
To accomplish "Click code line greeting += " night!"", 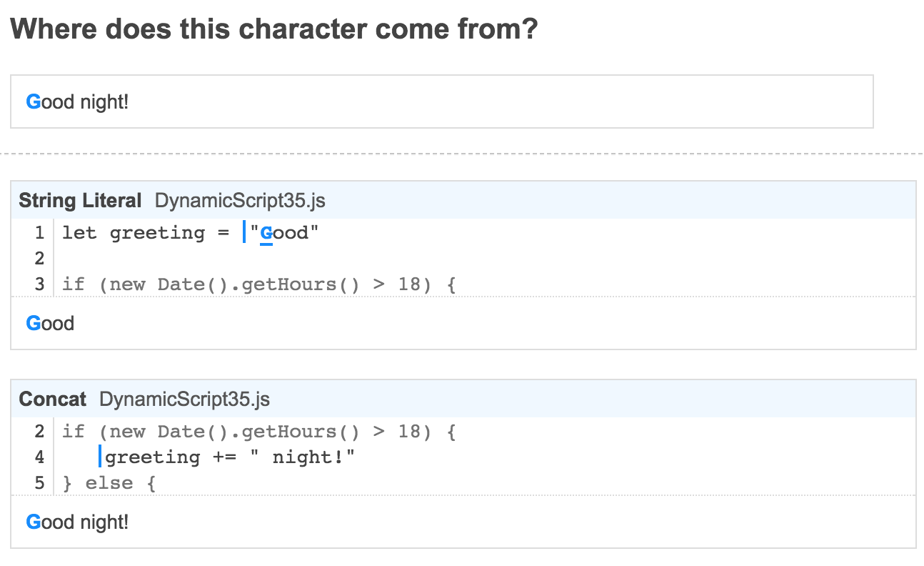I will coord(230,457).
